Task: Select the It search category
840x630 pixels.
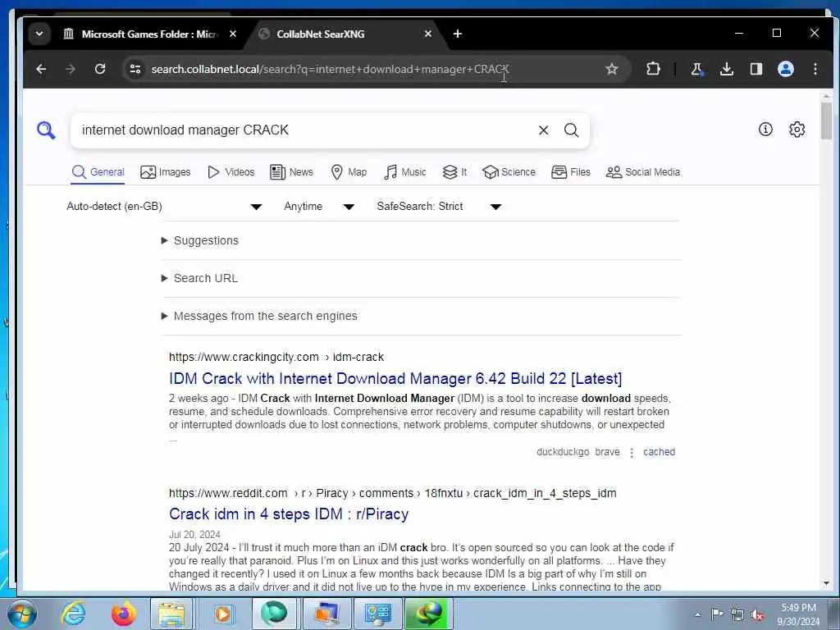Action: (454, 172)
